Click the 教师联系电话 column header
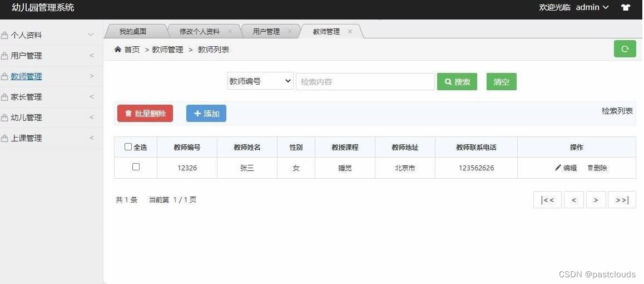 click(477, 147)
